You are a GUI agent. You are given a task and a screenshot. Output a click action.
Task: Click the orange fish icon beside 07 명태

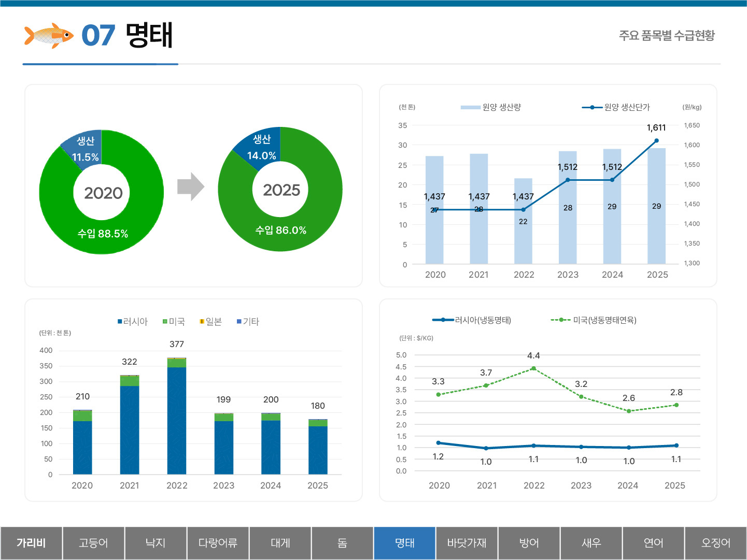[49, 36]
